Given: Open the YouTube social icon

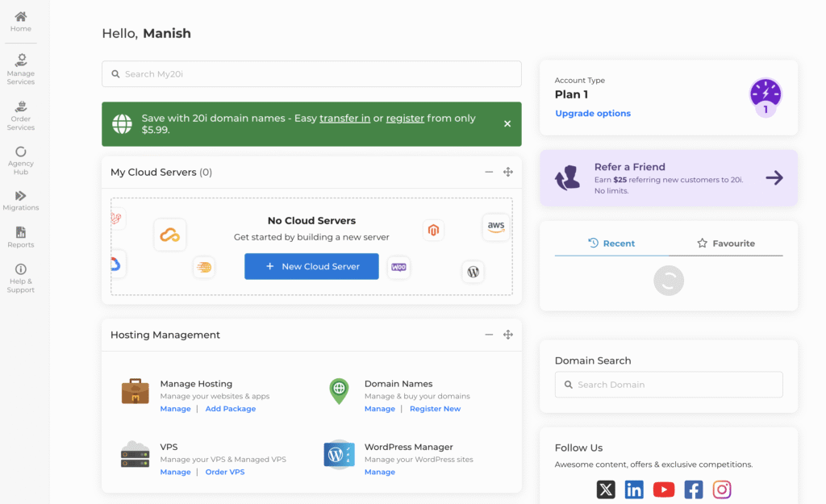Looking at the screenshot, I should click(x=664, y=489).
